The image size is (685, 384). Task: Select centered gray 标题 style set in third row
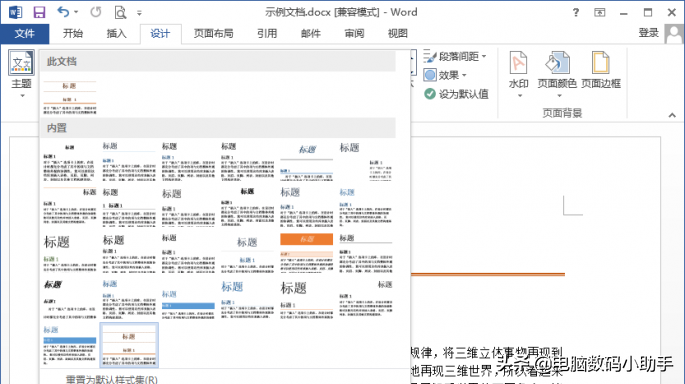(x=247, y=253)
